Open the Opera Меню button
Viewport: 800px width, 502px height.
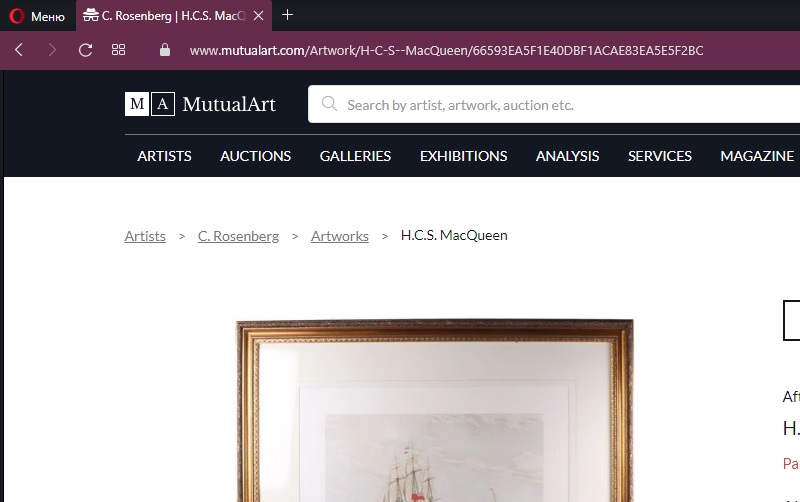(37, 16)
